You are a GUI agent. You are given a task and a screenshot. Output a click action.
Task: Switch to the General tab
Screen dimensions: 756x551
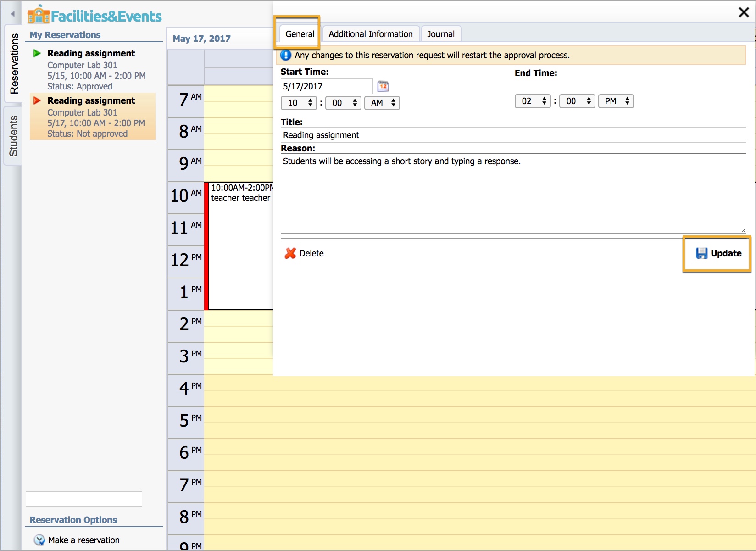(300, 34)
